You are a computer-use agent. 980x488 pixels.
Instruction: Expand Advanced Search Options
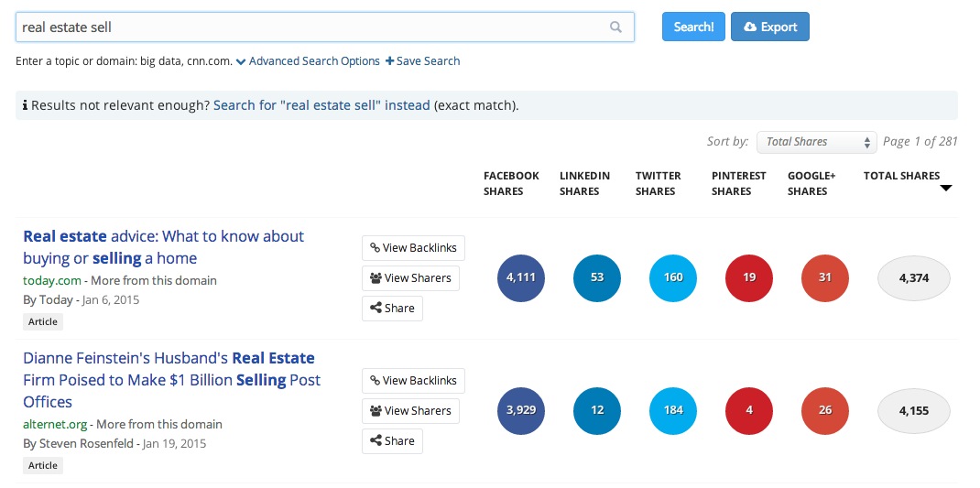(x=308, y=61)
